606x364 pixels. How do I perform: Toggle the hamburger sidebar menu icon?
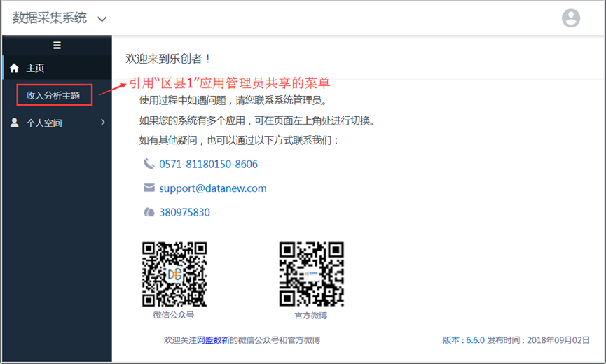57,45
